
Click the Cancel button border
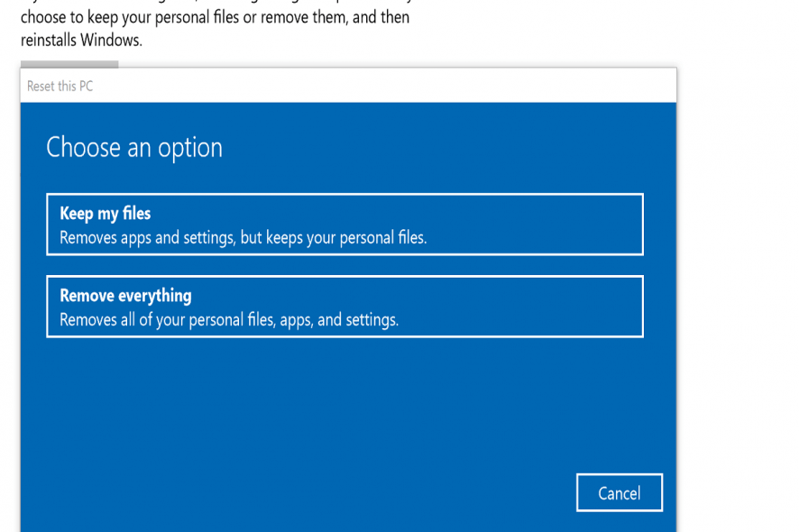click(619, 476)
